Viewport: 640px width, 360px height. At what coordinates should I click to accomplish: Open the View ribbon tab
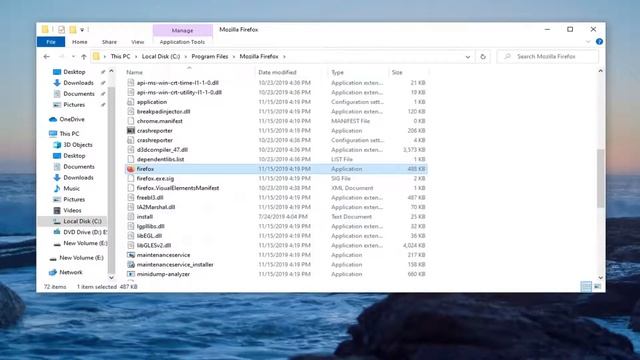138,42
